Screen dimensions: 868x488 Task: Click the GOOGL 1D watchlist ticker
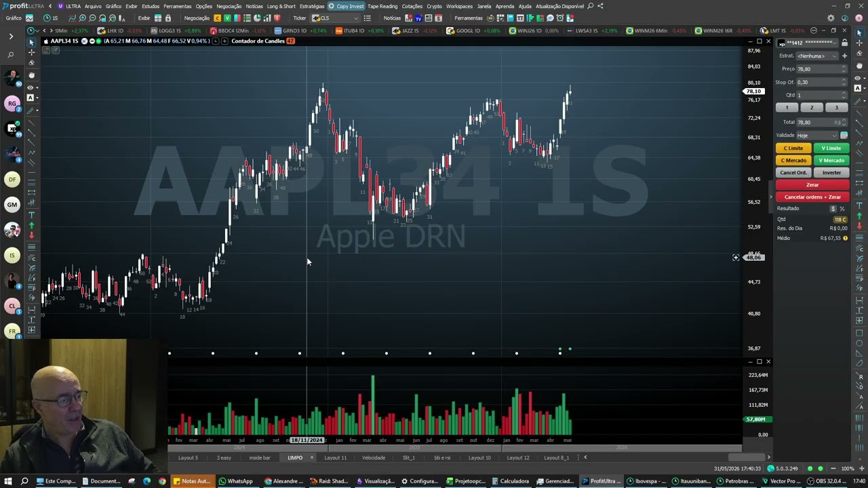475,30
